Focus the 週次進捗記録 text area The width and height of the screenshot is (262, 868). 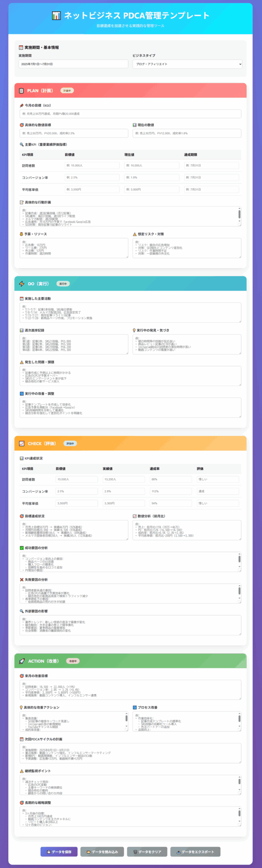tap(74, 344)
